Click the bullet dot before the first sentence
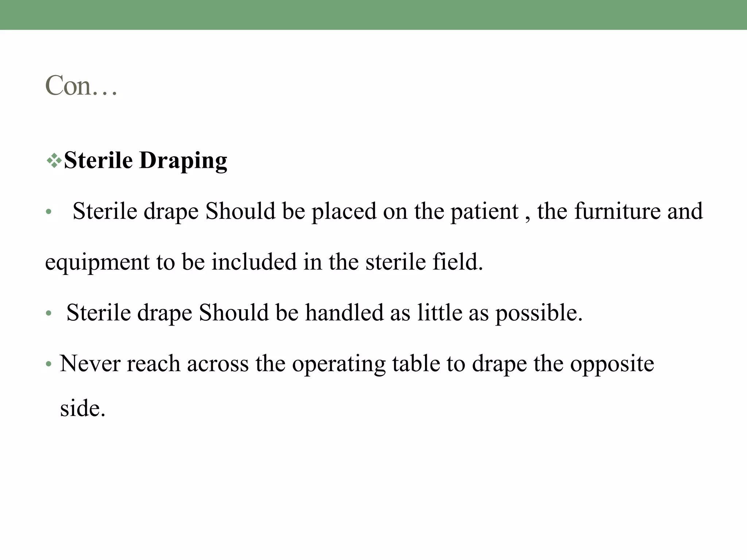Viewport: 747px width, 560px height. tap(49, 212)
